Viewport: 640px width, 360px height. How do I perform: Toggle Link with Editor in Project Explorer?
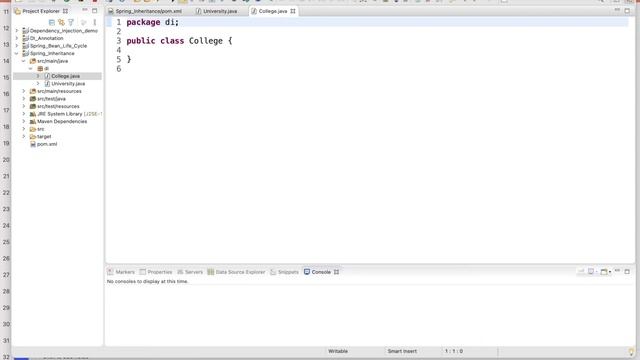click(61, 22)
